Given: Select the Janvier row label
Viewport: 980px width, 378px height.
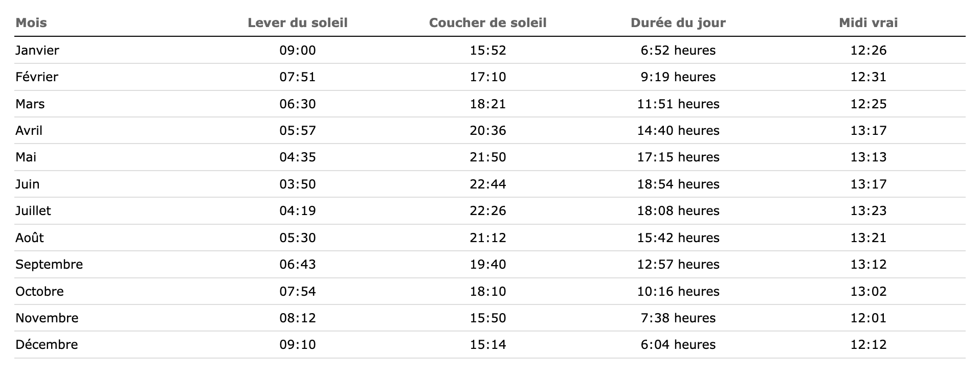Looking at the screenshot, I should pos(37,51).
